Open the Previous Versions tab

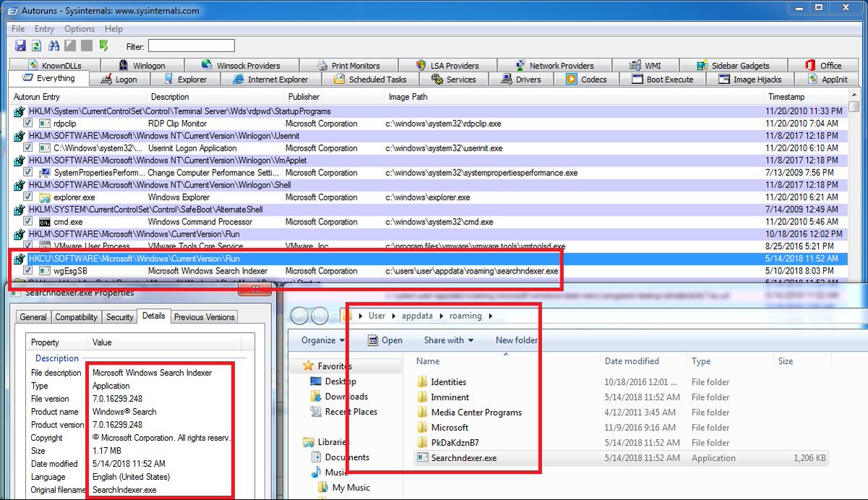204,317
